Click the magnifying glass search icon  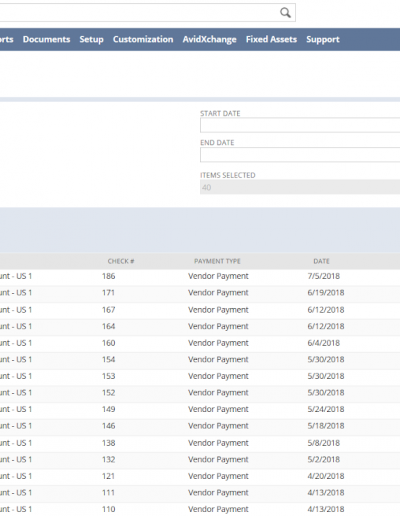click(x=285, y=13)
